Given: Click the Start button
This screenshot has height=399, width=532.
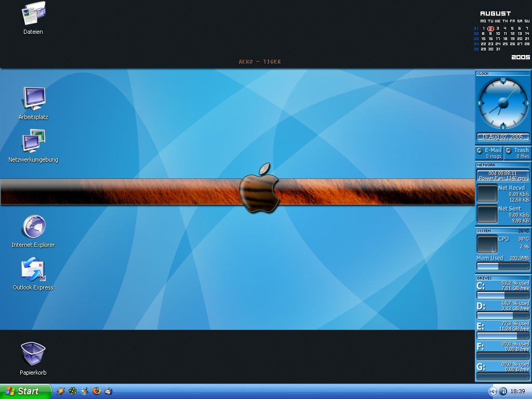Looking at the screenshot, I should click(25, 391).
